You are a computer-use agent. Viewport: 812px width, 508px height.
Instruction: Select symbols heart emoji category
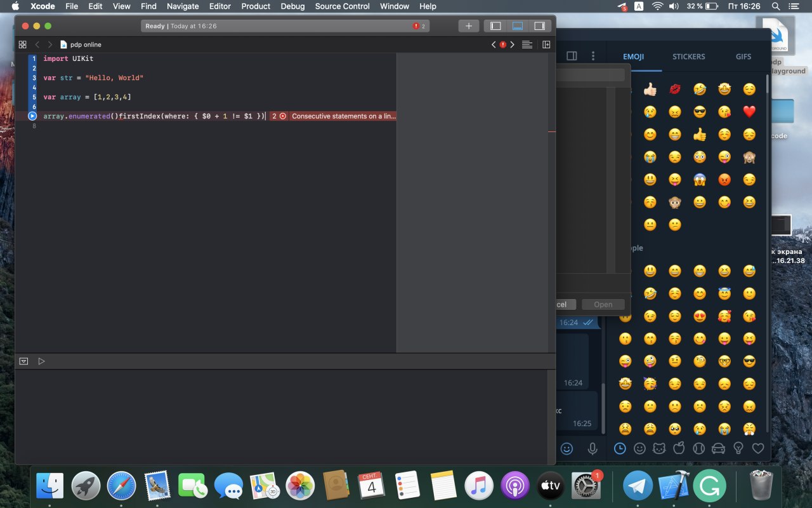click(757, 448)
